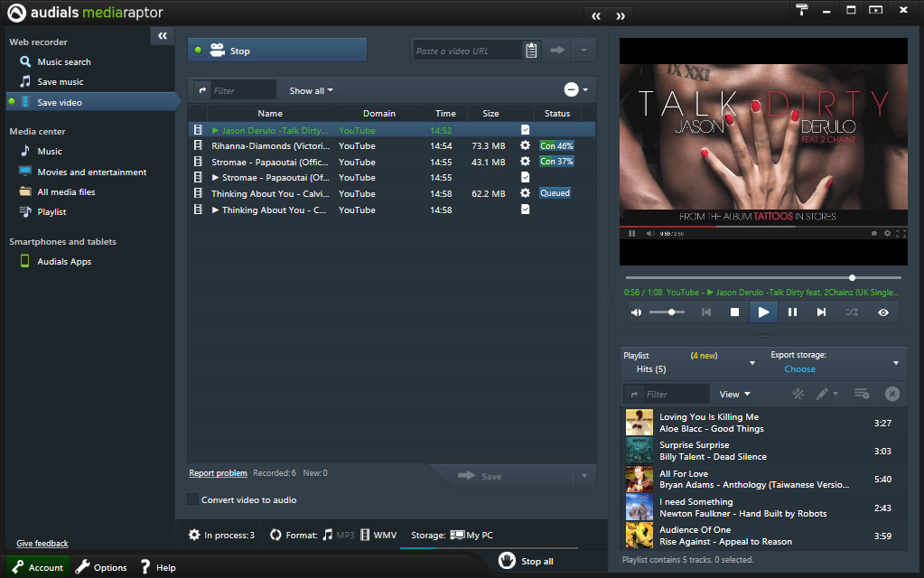Click the Stop all button
Screen dimensions: 924x578
527,561
